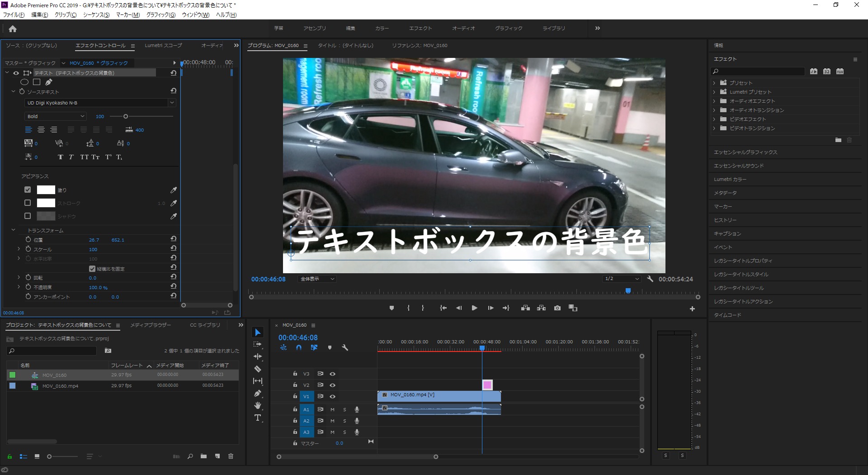Switch to Lumetri Scopes tab
Viewport: 868px width, 475px height.
click(x=163, y=45)
